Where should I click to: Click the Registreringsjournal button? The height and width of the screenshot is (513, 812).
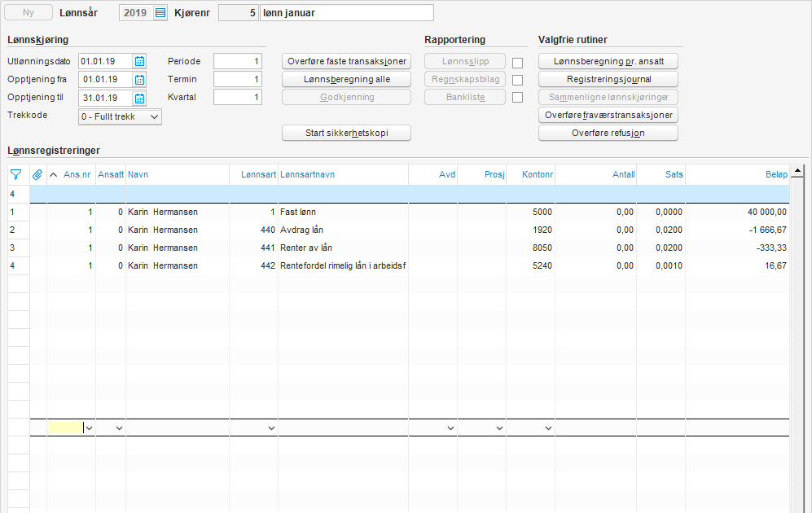tap(608, 80)
